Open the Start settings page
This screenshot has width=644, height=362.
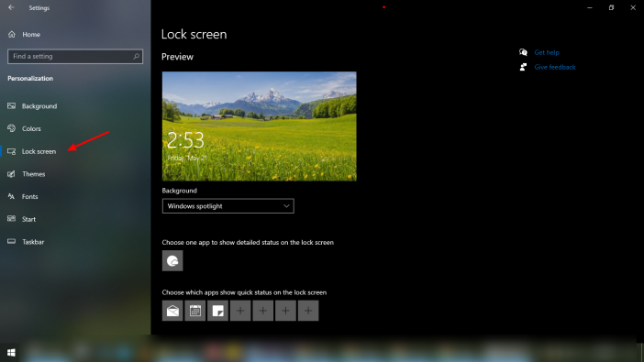coord(28,219)
